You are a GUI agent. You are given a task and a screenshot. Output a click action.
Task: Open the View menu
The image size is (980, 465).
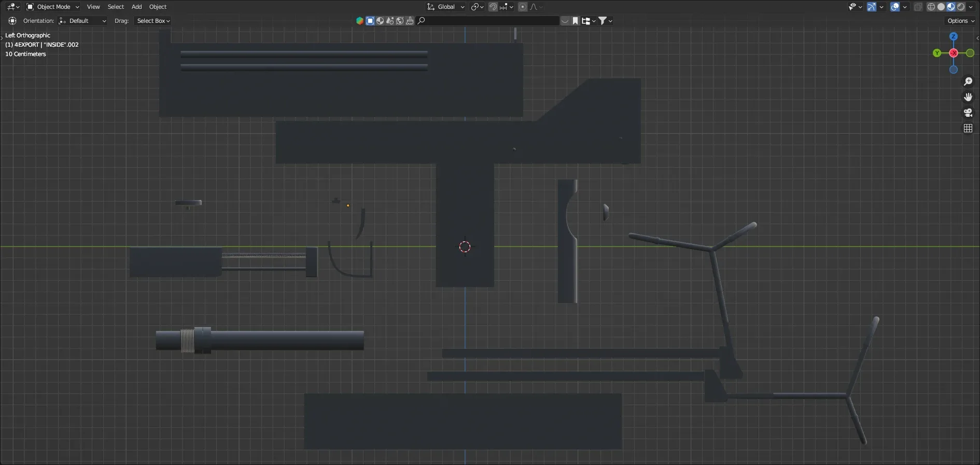pyautogui.click(x=93, y=7)
